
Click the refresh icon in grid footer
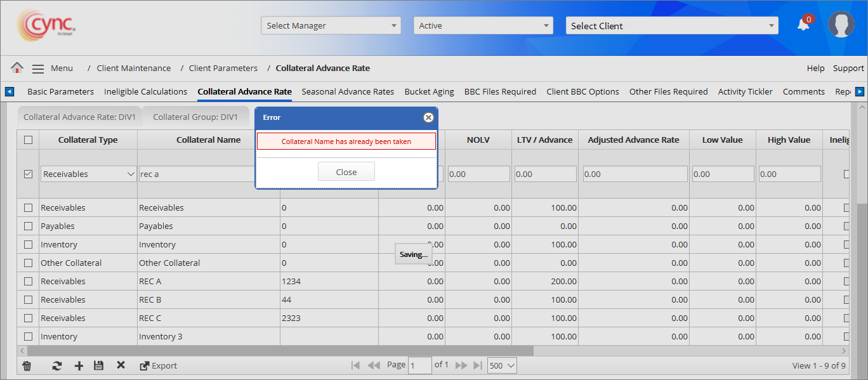(x=57, y=365)
